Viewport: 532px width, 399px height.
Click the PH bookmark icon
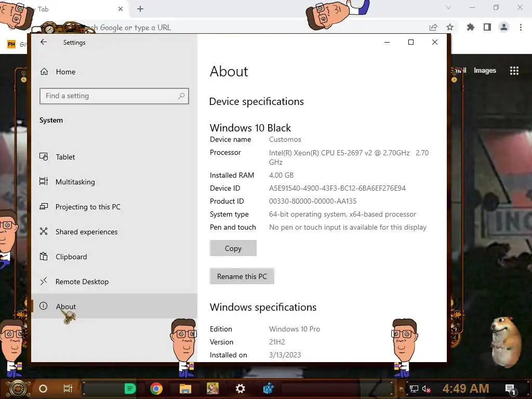pos(11,44)
